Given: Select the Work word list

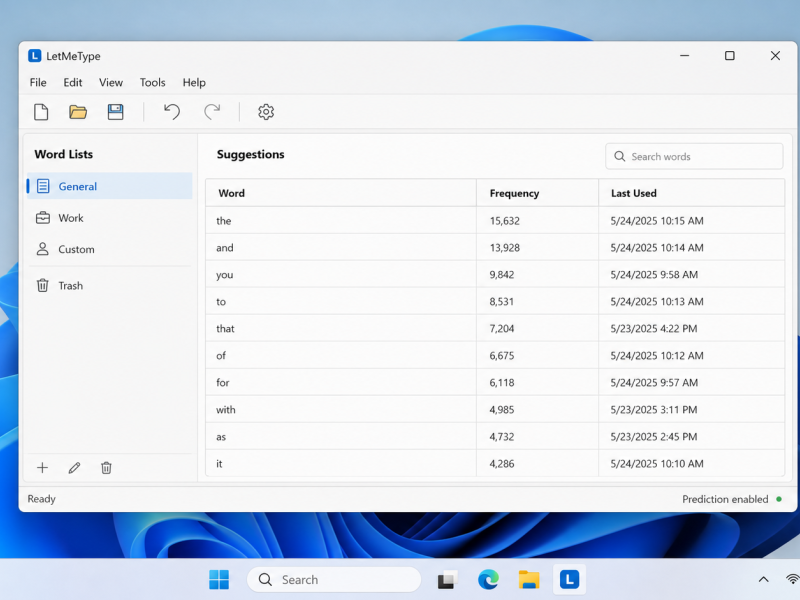Looking at the screenshot, I should tap(110, 218).
